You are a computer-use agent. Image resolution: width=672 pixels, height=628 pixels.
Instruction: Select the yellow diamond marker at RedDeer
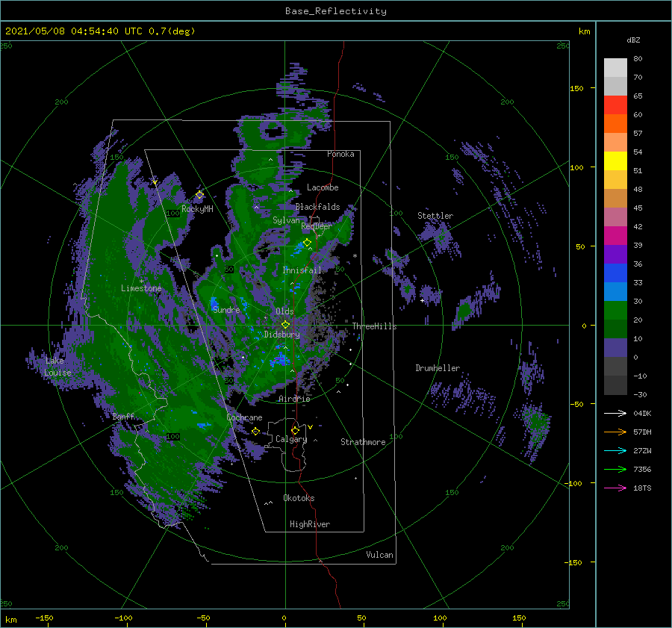click(308, 243)
